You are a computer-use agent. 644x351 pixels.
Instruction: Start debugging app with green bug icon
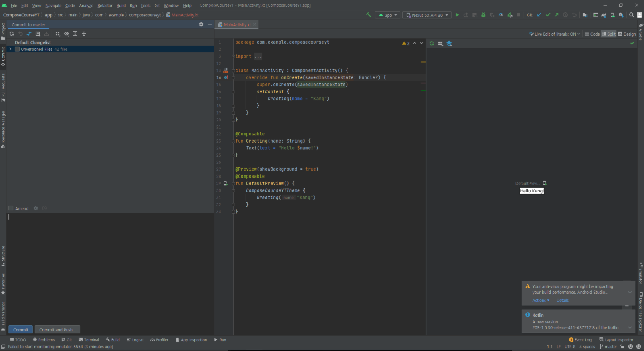(483, 15)
